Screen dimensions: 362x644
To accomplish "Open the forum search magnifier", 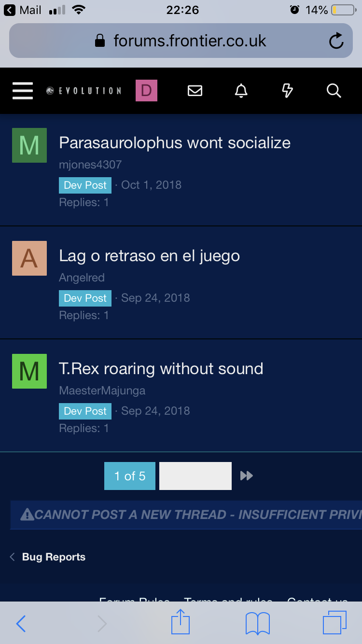I will coord(334,90).
